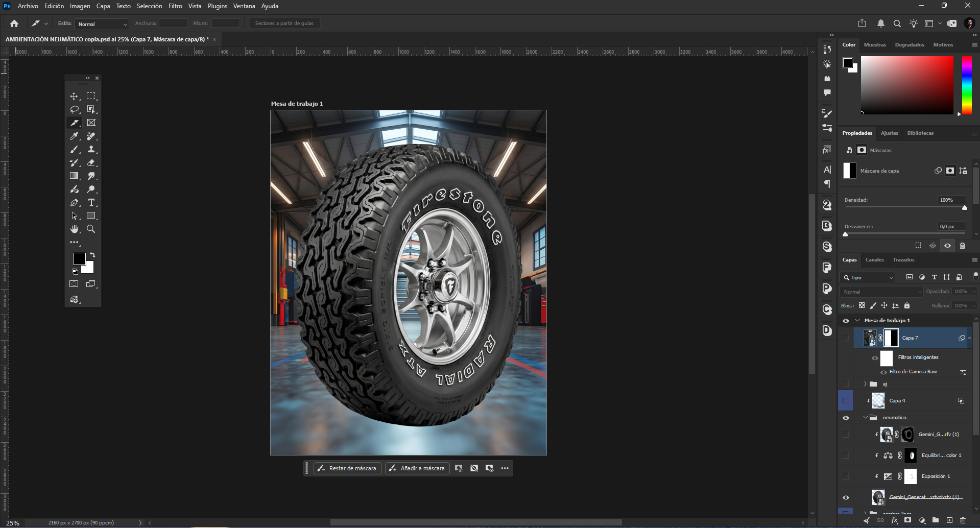Toggle Filtros inteligentes visibility eye
Image resolution: width=980 pixels, height=528 pixels.
pyautogui.click(x=875, y=358)
